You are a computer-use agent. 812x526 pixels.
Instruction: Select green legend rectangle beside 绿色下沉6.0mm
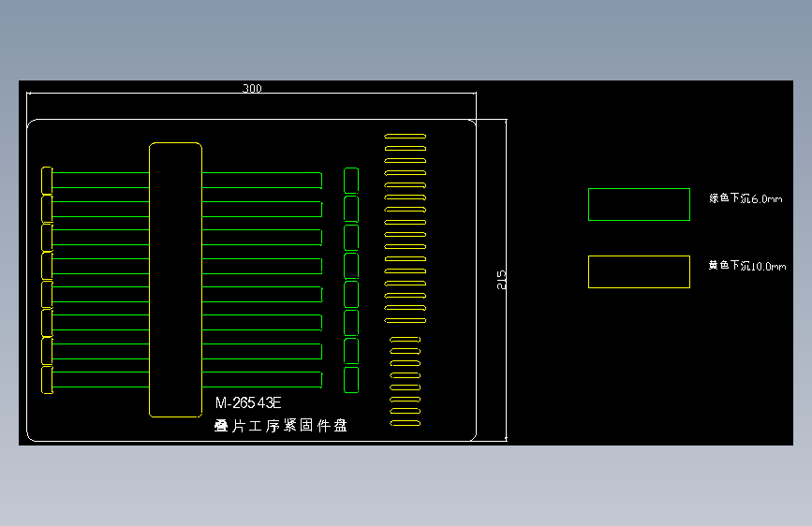639,204
